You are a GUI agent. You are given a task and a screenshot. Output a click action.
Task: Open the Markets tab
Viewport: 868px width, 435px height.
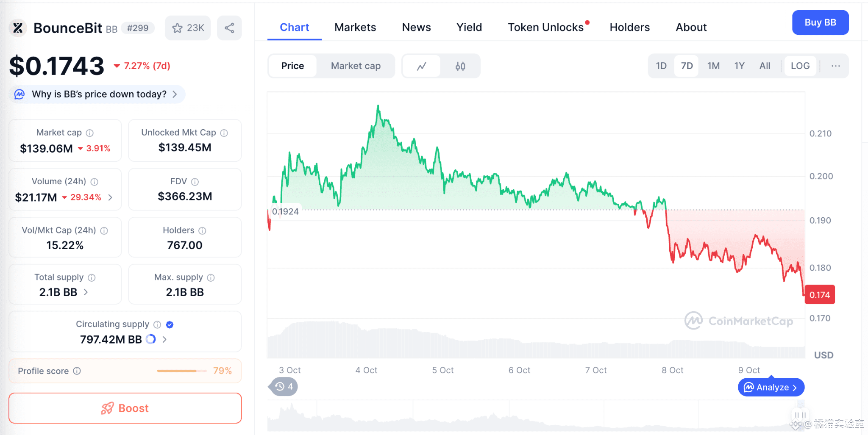pos(355,28)
